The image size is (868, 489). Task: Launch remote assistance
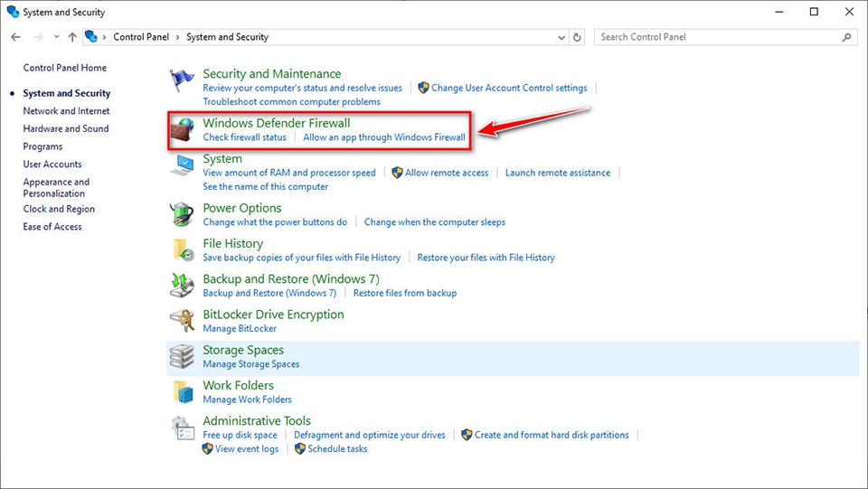tap(558, 173)
